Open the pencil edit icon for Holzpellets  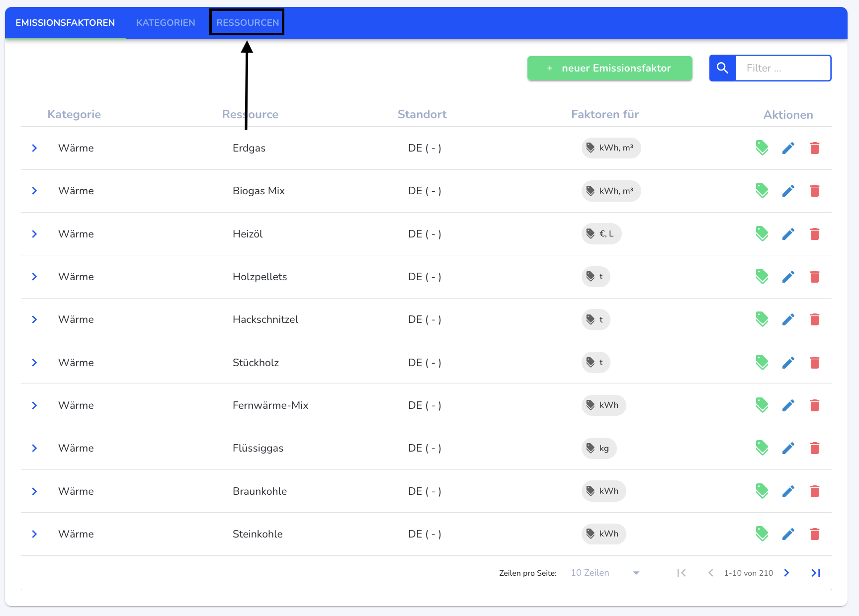pyautogui.click(x=788, y=277)
